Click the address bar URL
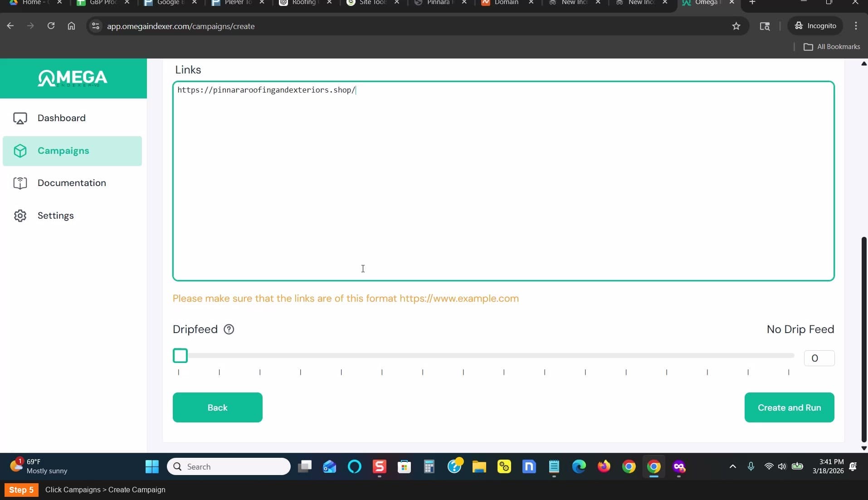 coord(180,26)
